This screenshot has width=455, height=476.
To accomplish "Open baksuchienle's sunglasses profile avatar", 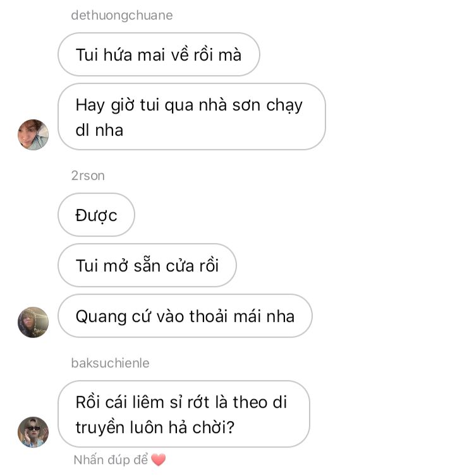I will tap(33, 432).
